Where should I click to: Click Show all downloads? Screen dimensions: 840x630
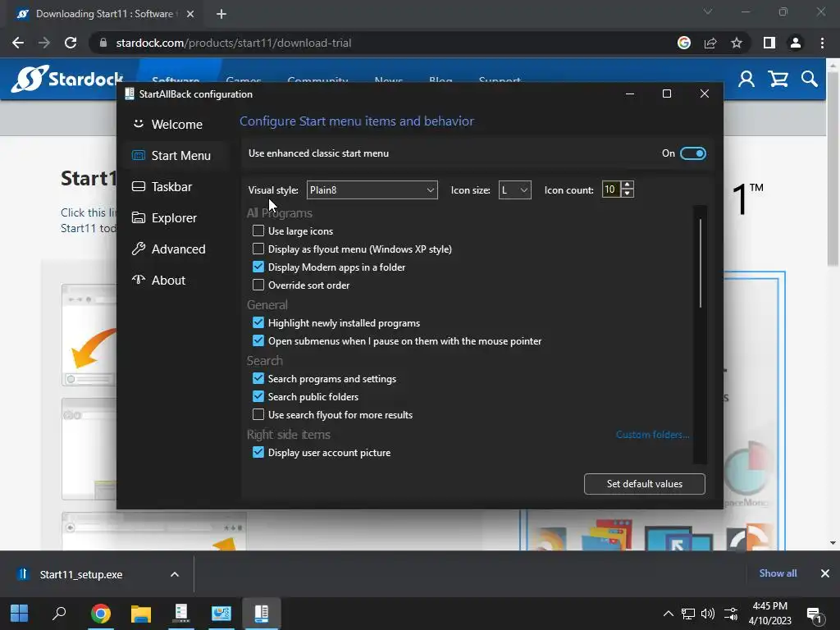pos(778,573)
